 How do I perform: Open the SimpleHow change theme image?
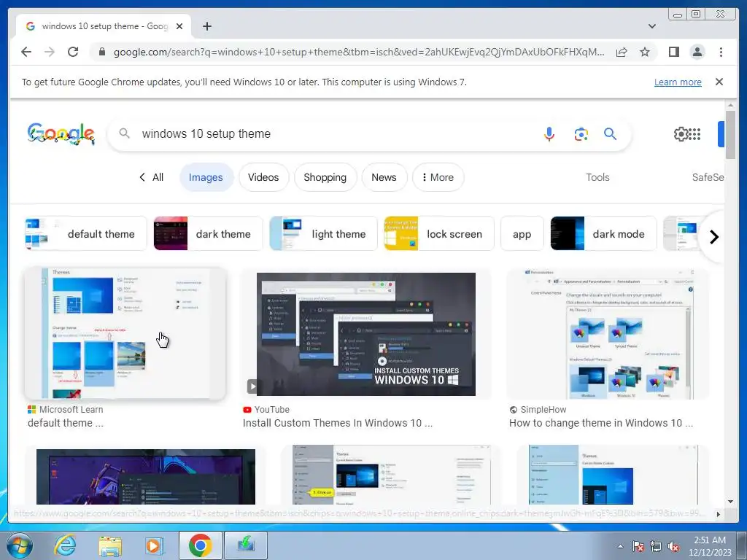click(608, 334)
